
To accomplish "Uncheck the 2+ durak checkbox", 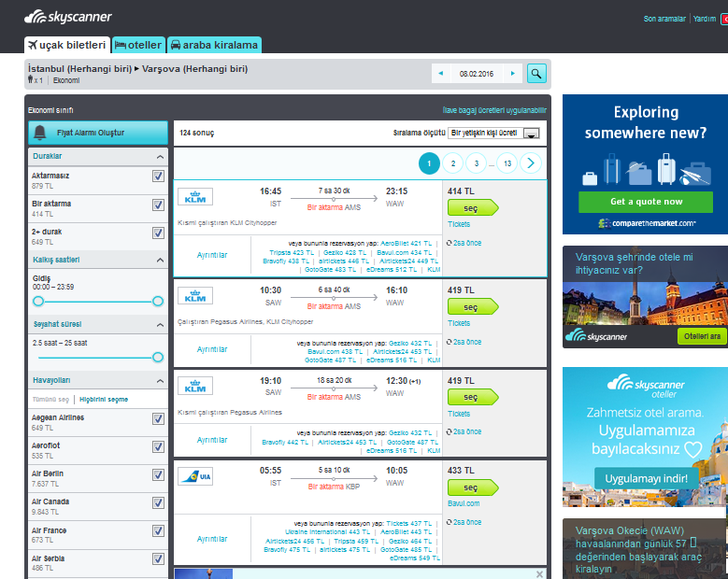I will point(158,233).
